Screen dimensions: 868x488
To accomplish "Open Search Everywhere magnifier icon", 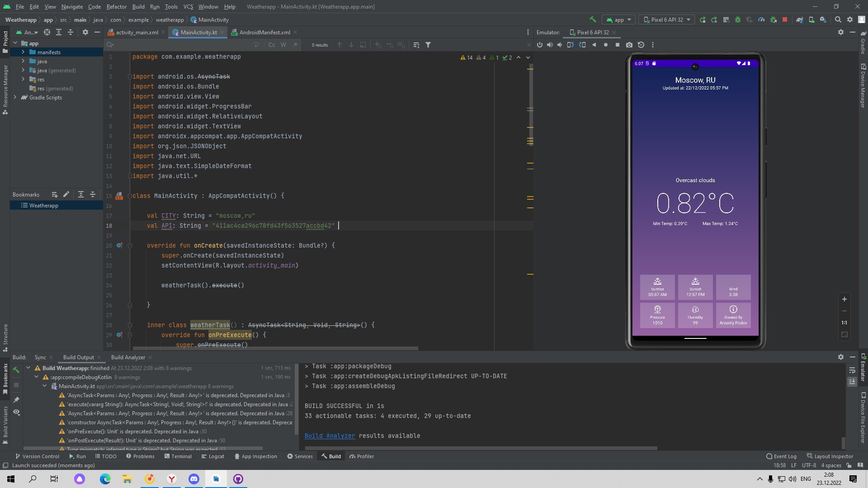I will point(838,20).
